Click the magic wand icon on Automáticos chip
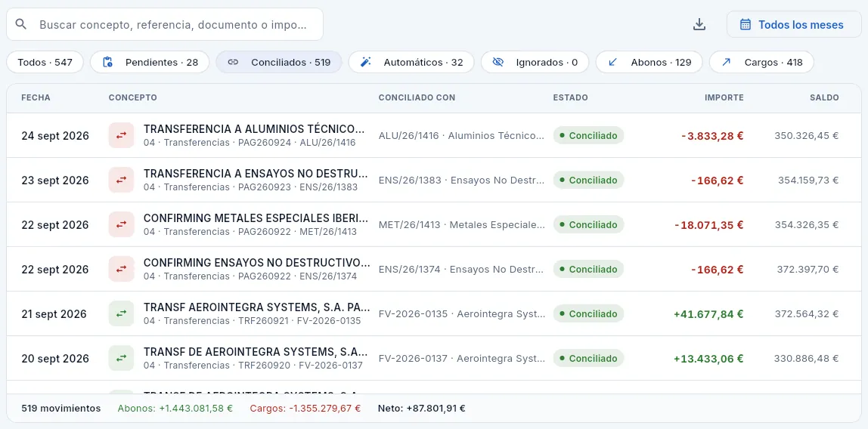 (x=365, y=63)
